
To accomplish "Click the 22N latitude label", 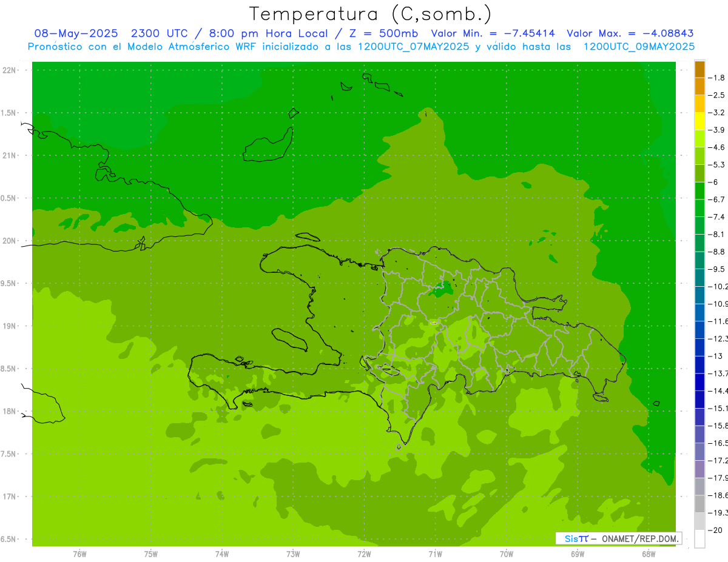I will coord(9,70).
